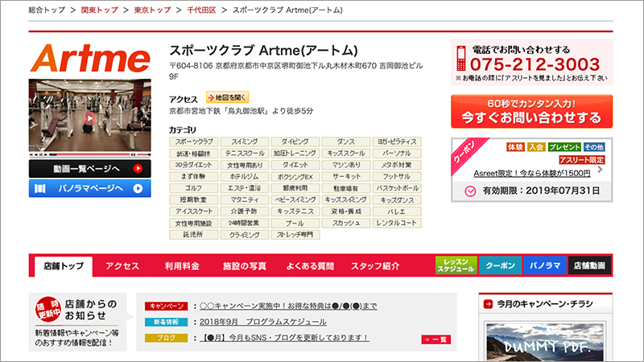Select the スカッシュ category tag

click(346, 223)
